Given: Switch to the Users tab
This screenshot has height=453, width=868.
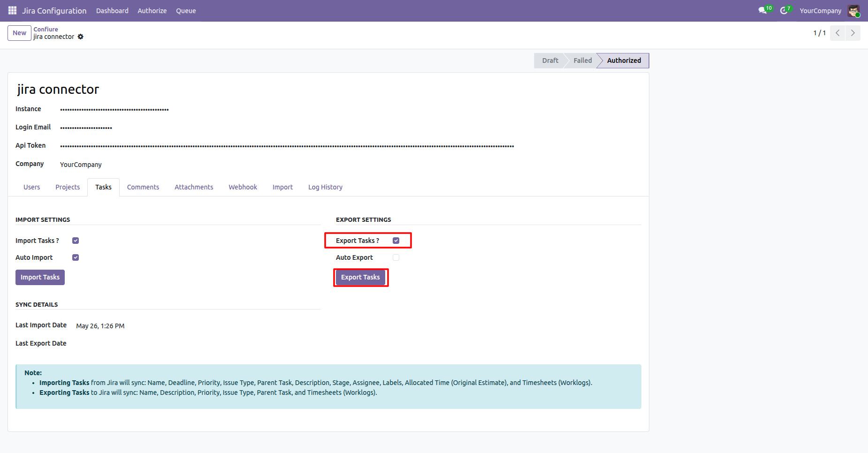Looking at the screenshot, I should [x=32, y=187].
